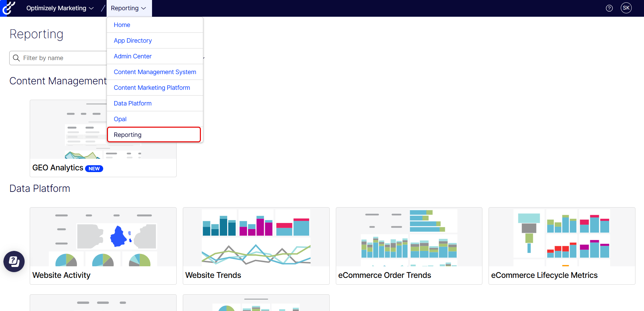This screenshot has height=311, width=644.
Task: Select Content Marketing Platform menu entry
Action: pyautogui.click(x=152, y=88)
